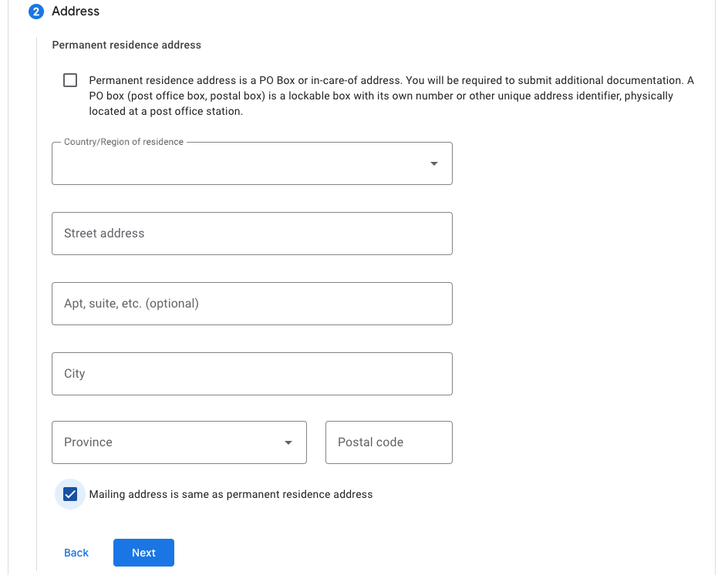
Task: Proceed with the blue Next button
Action: tap(144, 553)
